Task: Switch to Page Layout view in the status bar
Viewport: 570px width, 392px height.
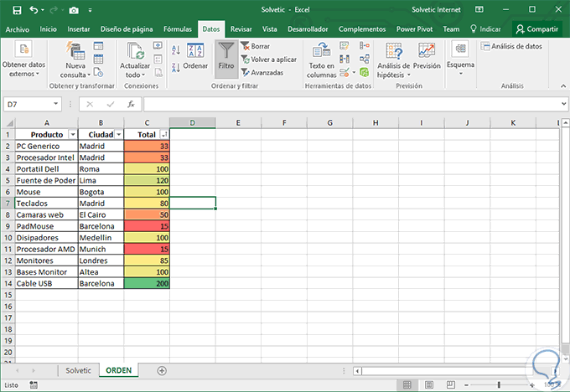Action: [x=429, y=384]
